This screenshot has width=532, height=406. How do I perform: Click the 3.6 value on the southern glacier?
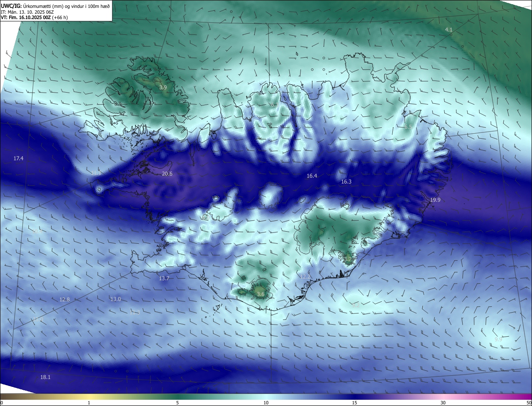[261, 294]
